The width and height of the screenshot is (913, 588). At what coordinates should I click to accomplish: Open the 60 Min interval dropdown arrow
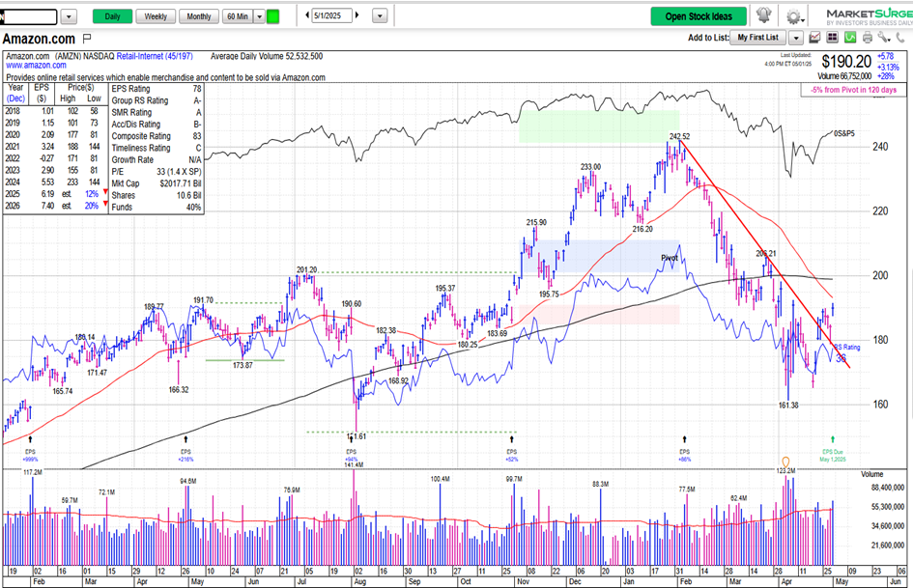pos(259,16)
